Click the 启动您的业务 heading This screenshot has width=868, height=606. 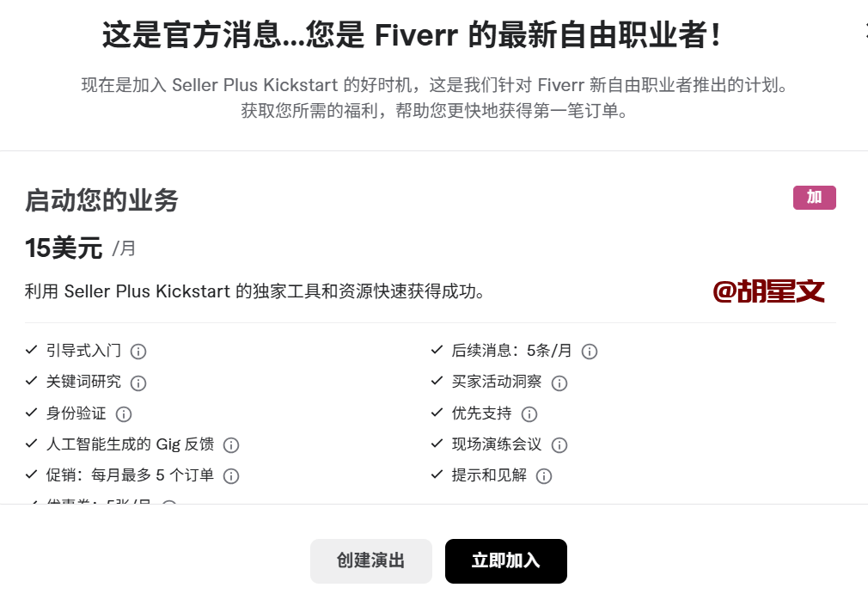(101, 201)
